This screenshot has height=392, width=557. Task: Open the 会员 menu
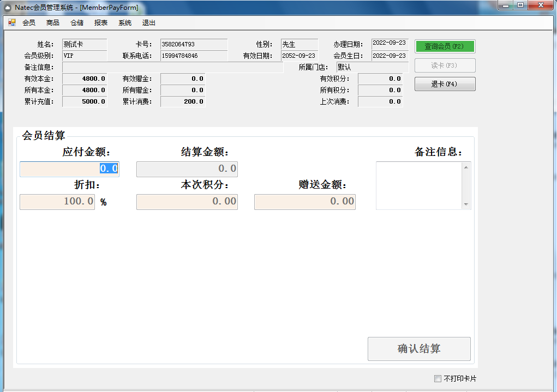(x=29, y=23)
